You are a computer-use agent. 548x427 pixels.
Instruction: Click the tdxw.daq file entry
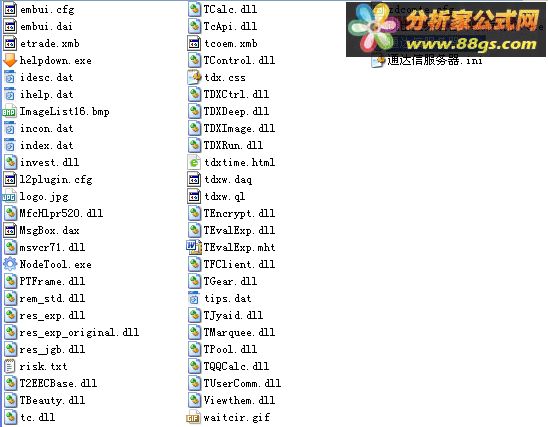[220, 179]
